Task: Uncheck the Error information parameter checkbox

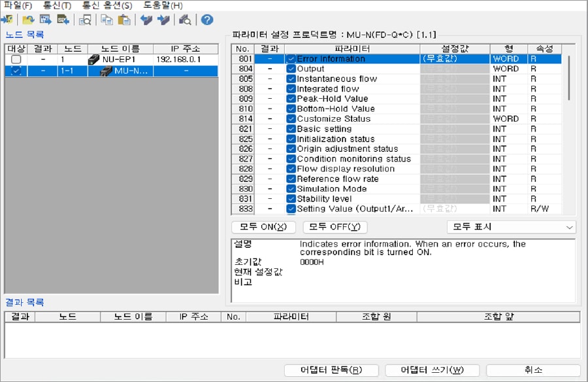Action: point(291,59)
